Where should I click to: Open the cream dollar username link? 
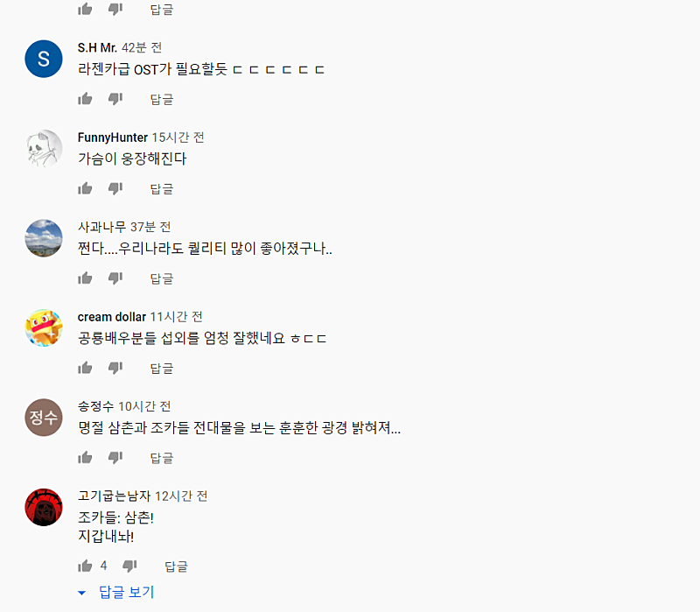click(x=111, y=316)
